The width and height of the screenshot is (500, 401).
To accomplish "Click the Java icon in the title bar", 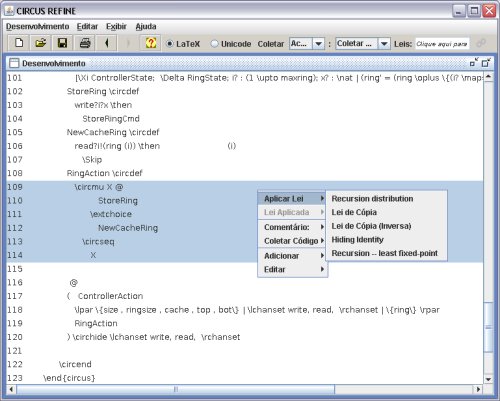I will tap(10, 11).
